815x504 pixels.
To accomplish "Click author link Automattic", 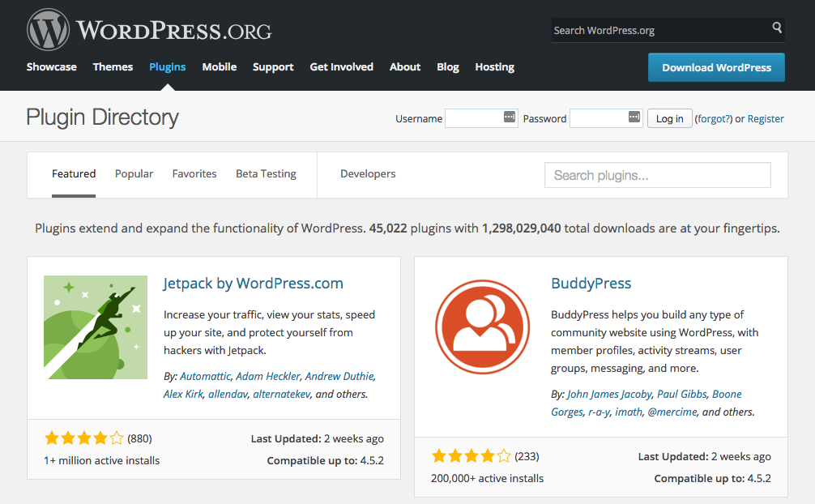I will click(x=205, y=376).
